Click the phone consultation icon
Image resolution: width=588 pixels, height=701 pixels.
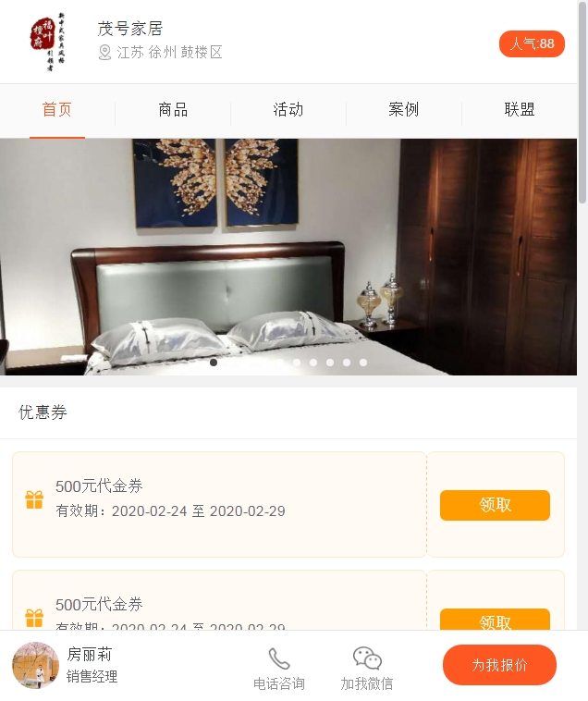pyautogui.click(x=279, y=658)
